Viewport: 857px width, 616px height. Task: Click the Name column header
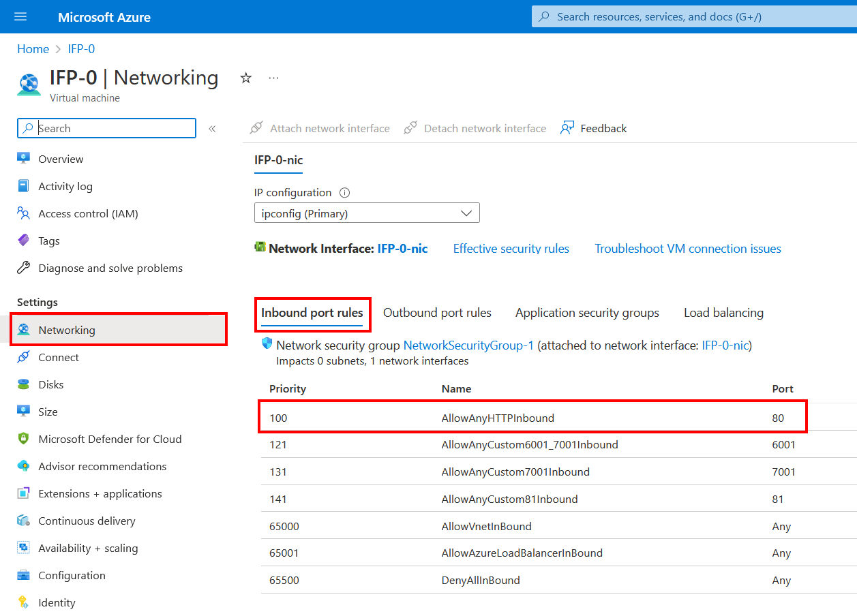(456, 388)
